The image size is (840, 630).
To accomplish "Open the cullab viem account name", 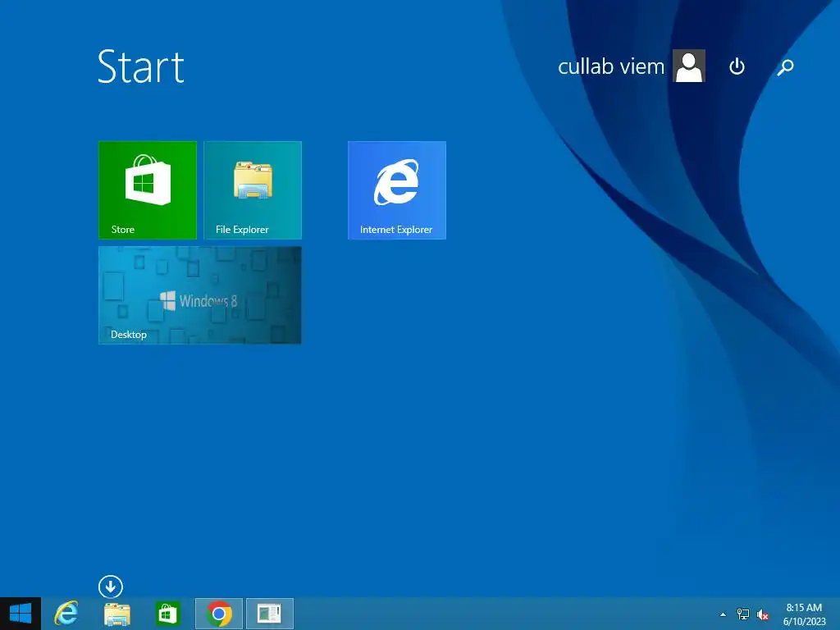I will [610, 66].
